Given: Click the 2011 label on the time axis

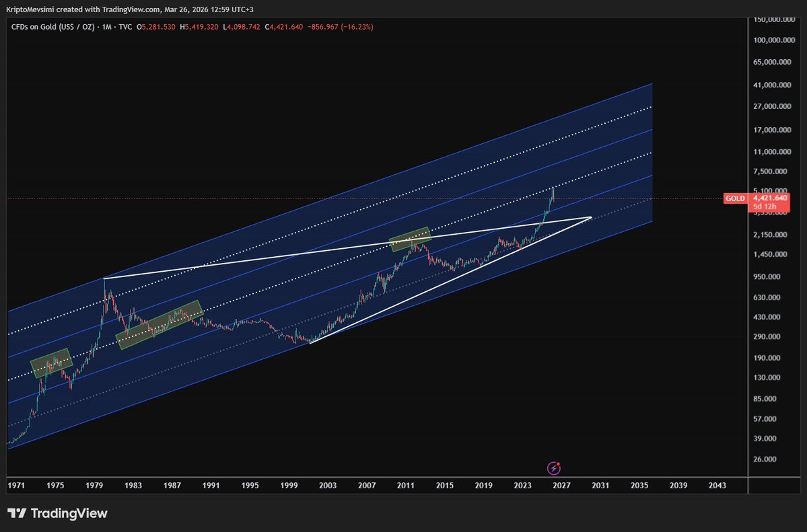Looking at the screenshot, I should [406, 485].
